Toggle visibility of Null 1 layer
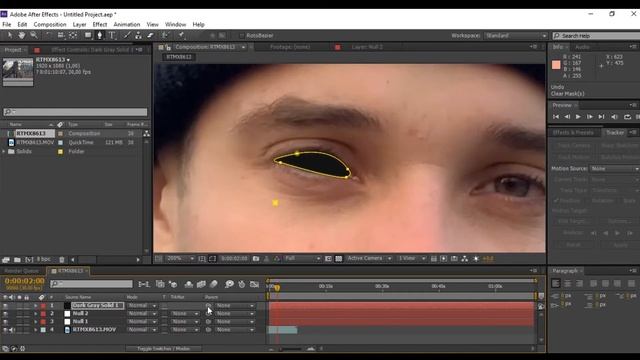The width and height of the screenshot is (640, 360). click(x=5, y=322)
